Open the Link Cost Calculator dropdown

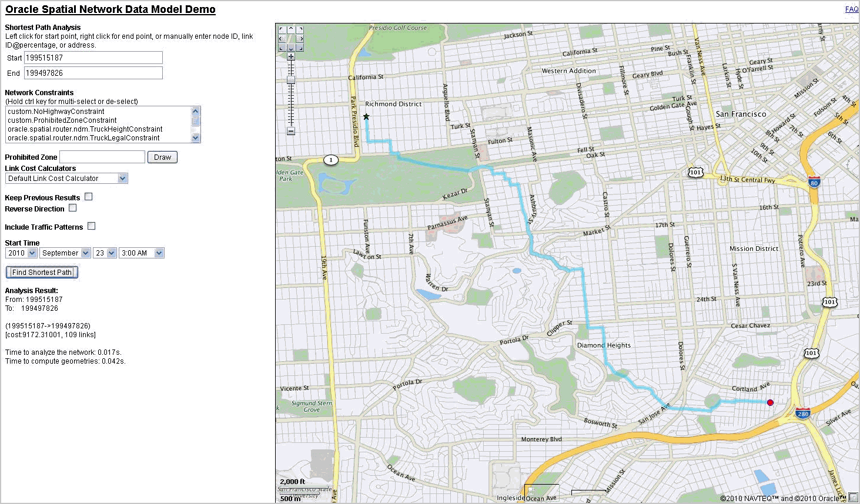(66, 179)
